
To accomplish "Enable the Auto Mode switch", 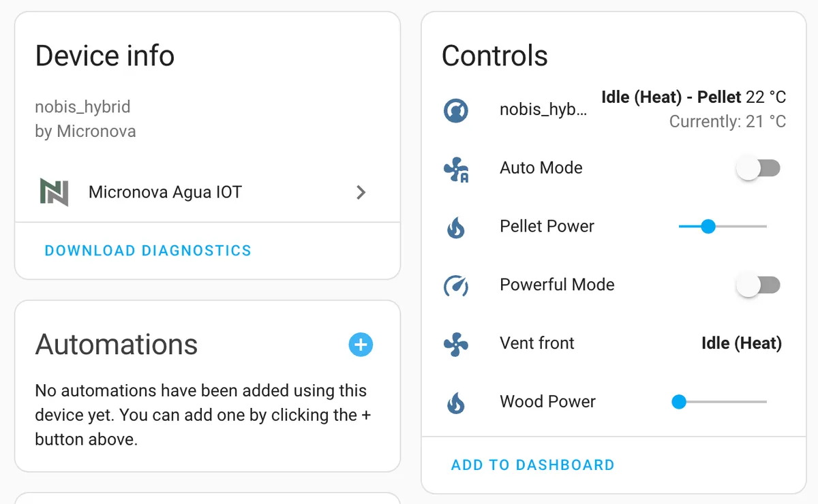I will pos(758,168).
